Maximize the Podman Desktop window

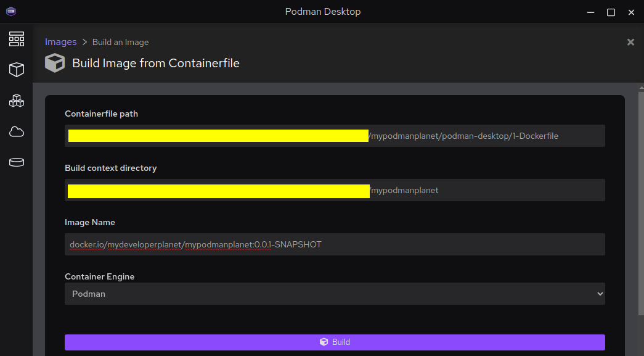pyautogui.click(x=611, y=12)
